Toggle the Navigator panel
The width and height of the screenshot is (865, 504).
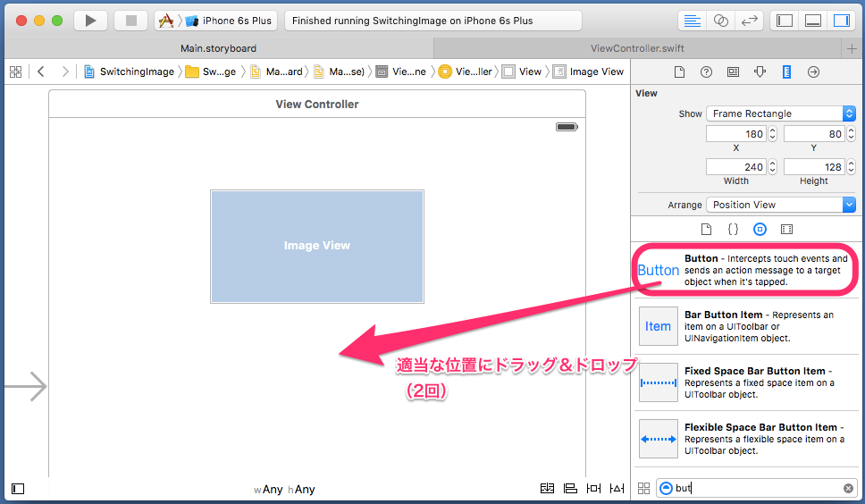point(785,21)
